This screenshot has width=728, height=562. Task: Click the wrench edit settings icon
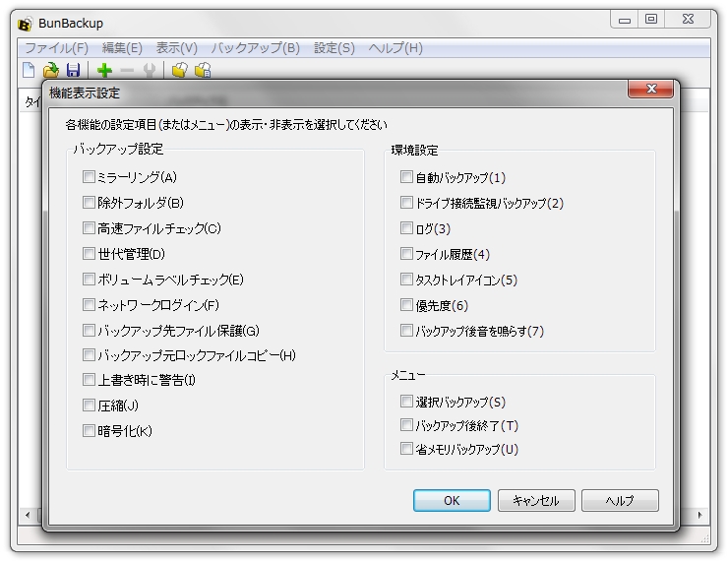click(x=149, y=70)
